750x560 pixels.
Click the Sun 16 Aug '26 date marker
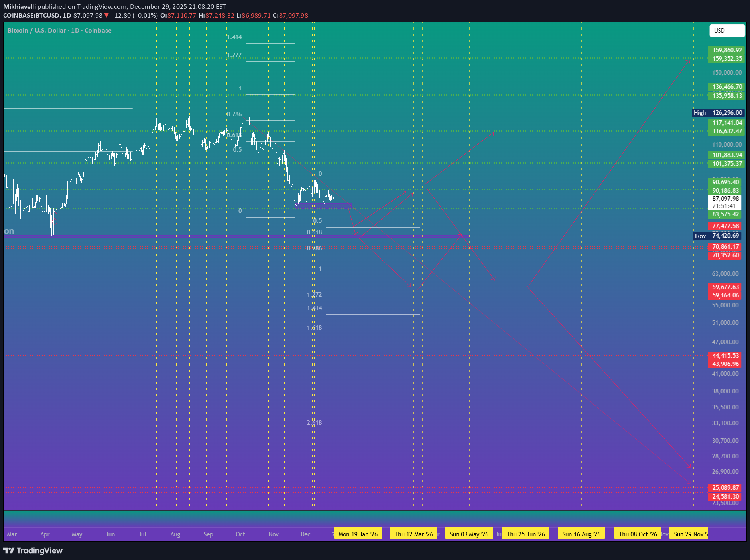[581, 534]
